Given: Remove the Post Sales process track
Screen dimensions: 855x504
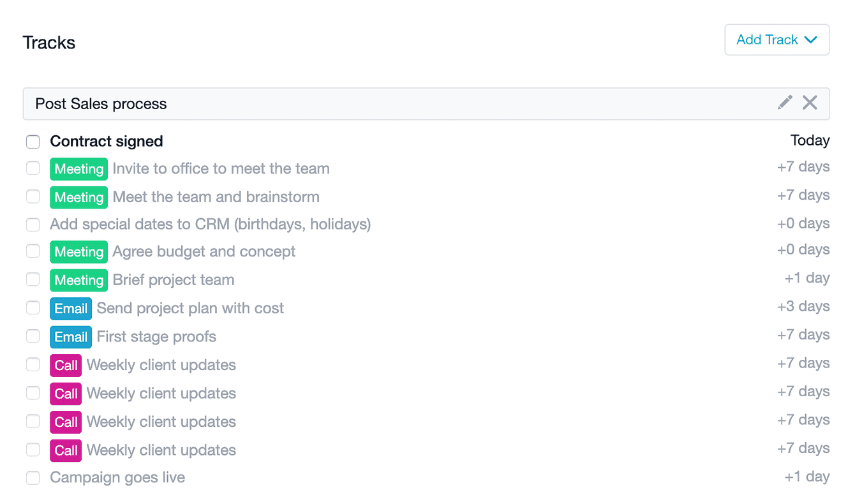Looking at the screenshot, I should tap(810, 103).
